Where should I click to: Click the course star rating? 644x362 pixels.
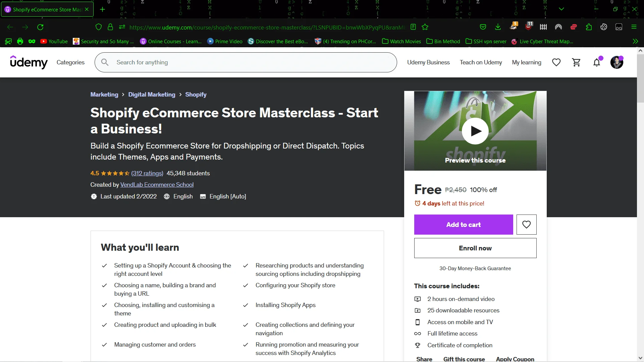click(x=115, y=173)
